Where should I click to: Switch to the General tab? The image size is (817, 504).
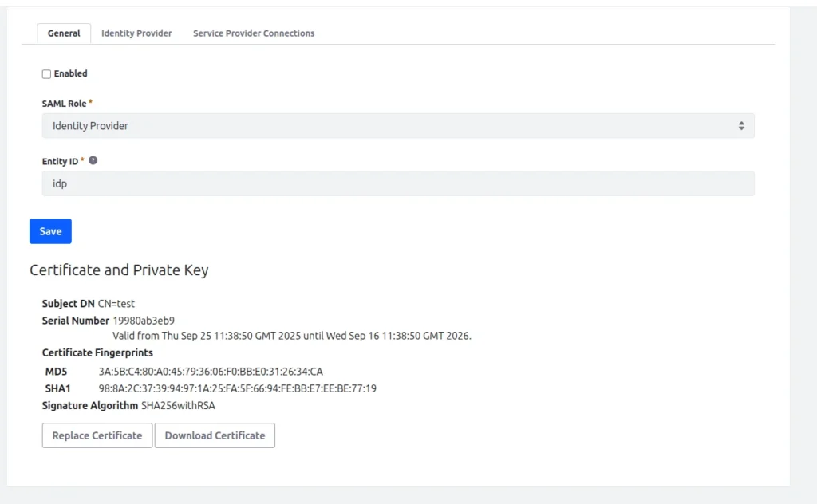(64, 33)
